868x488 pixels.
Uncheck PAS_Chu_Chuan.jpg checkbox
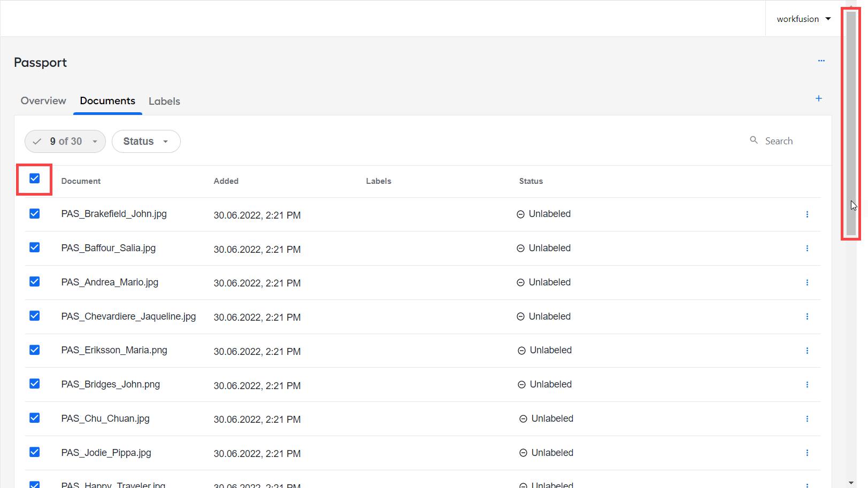[x=34, y=418]
